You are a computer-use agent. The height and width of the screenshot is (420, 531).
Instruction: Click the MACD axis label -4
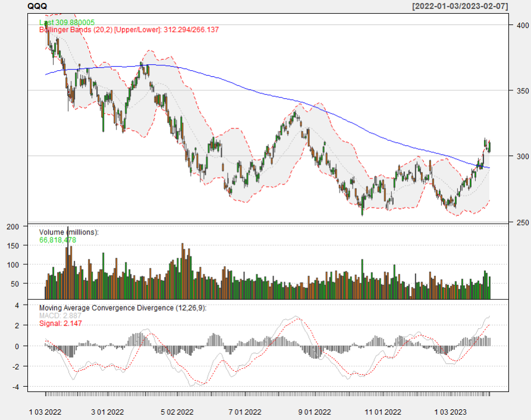point(16,387)
